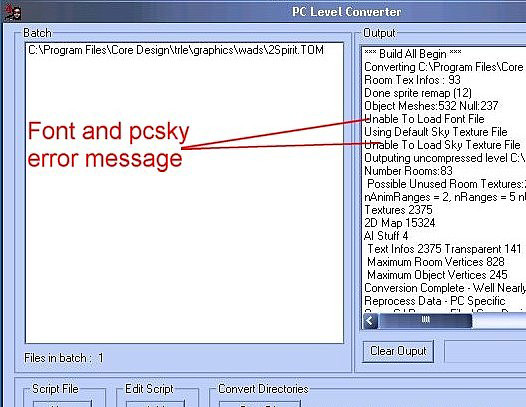Select the Number Rooms:83 output line

tap(408, 171)
